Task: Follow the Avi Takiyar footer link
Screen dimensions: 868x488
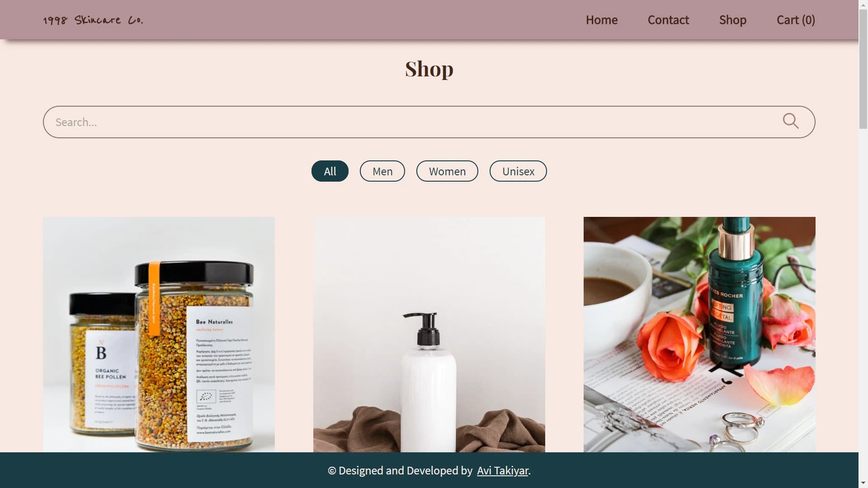Action: [503, 471]
